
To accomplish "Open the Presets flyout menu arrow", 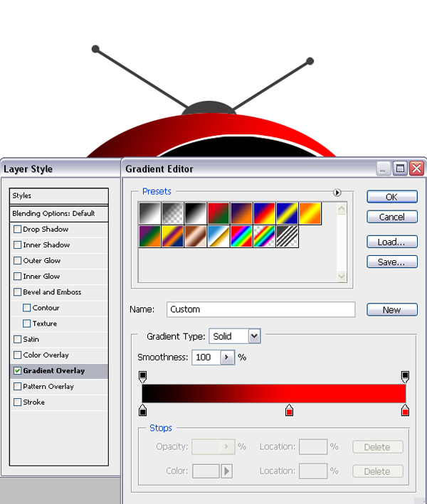I will pyautogui.click(x=337, y=193).
